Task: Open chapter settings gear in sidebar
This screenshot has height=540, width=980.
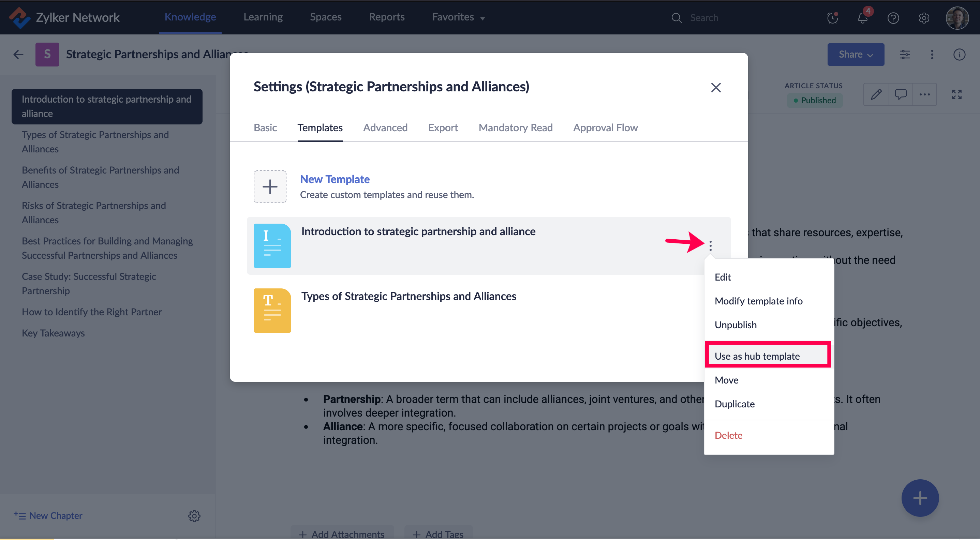Action: tap(194, 516)
